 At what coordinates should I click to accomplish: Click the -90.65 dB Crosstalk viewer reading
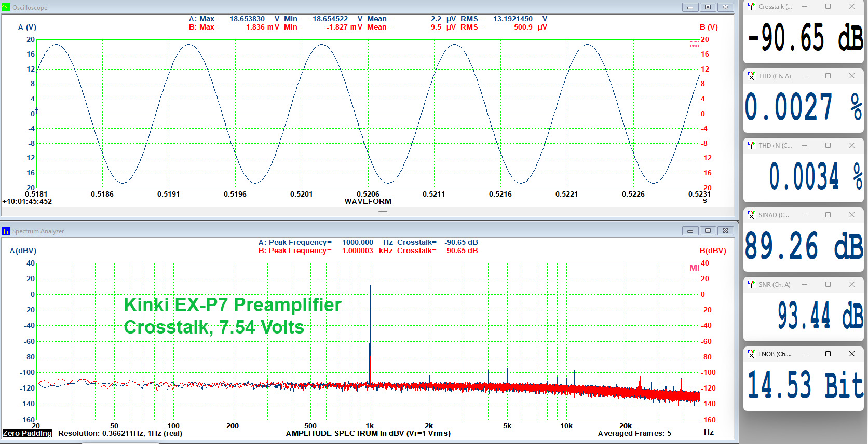click(805, 38)
